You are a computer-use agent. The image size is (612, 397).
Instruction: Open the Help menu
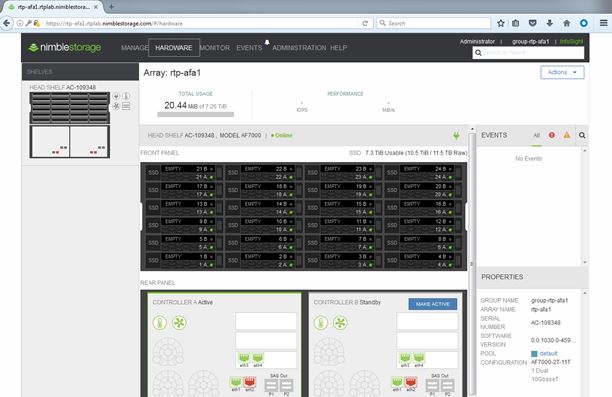pos(338,48)
